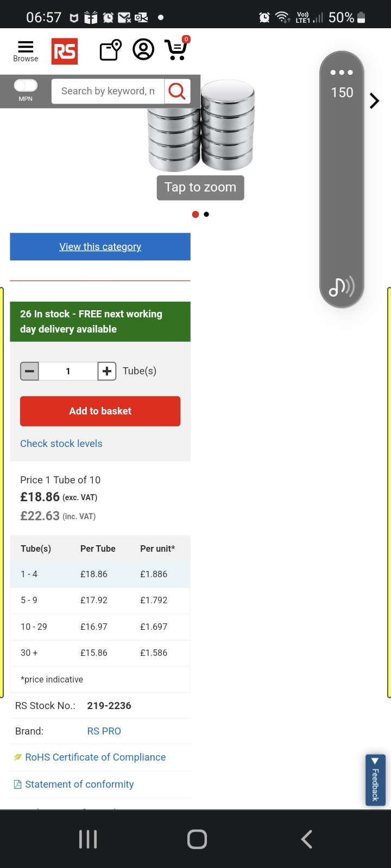Image resolution: width=391 pixels, height=868 pixels.
Task: Open the Check stock levels link
Action: click(x=61, y=444)
